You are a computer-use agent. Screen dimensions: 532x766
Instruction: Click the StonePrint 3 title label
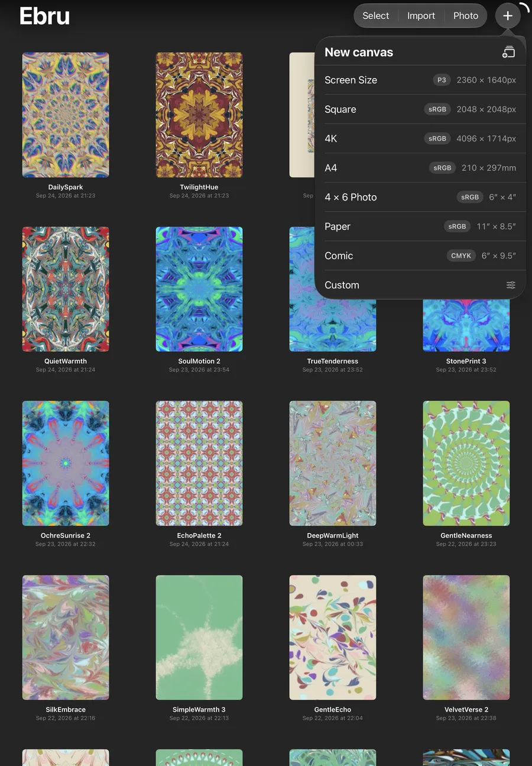pyautogui.click(x=466, y=361)
